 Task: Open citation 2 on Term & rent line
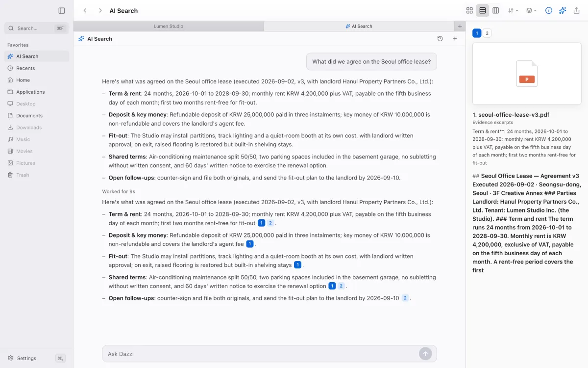pos(270,223)
